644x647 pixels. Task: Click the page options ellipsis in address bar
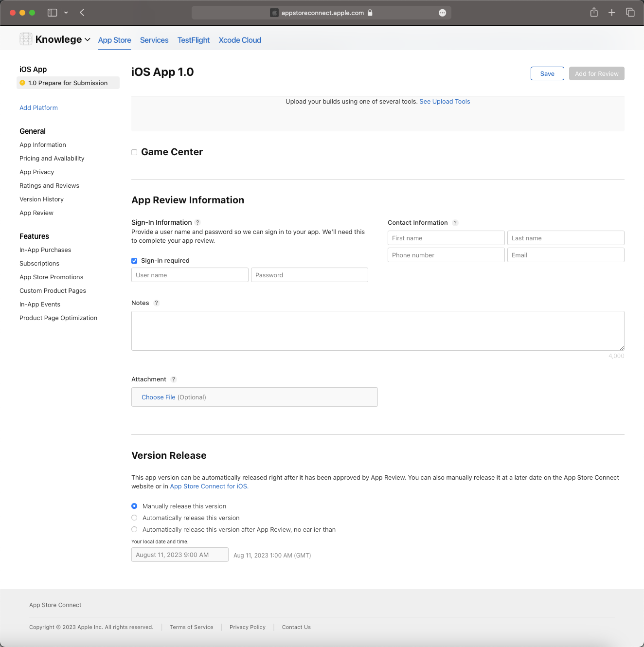(x=442, y=13)
